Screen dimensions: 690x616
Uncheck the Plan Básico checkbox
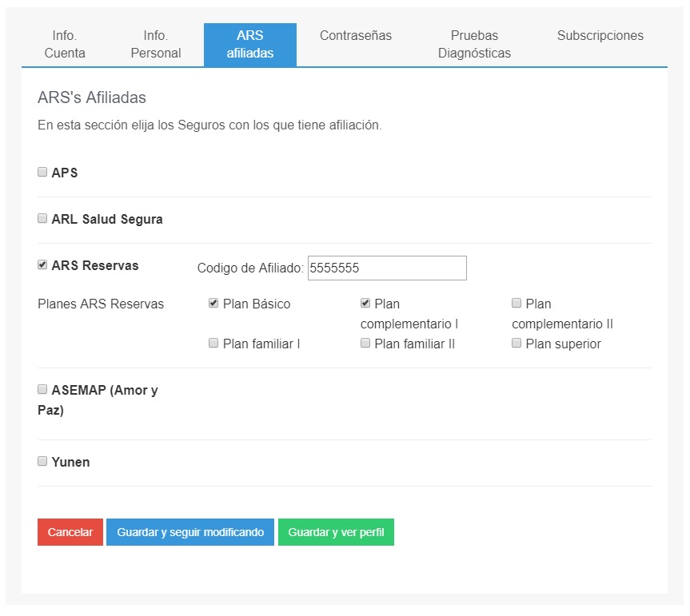pos(213,303)
